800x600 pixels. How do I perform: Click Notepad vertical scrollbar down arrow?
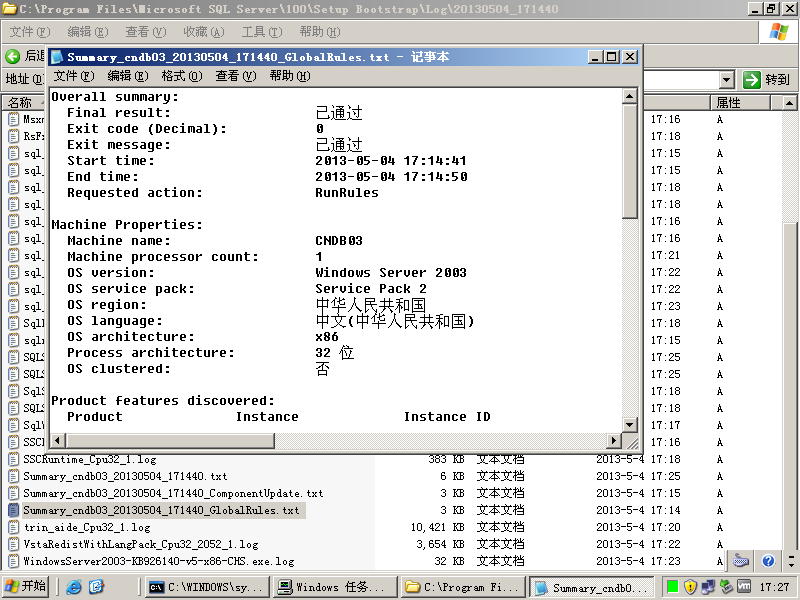pyautogui.click(x=630, y=424)
